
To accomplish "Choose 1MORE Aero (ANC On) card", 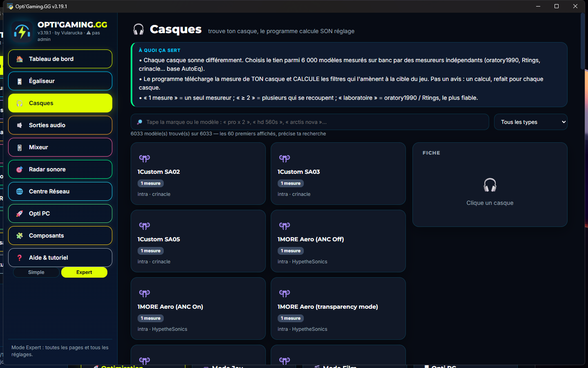I will (198, 308).
